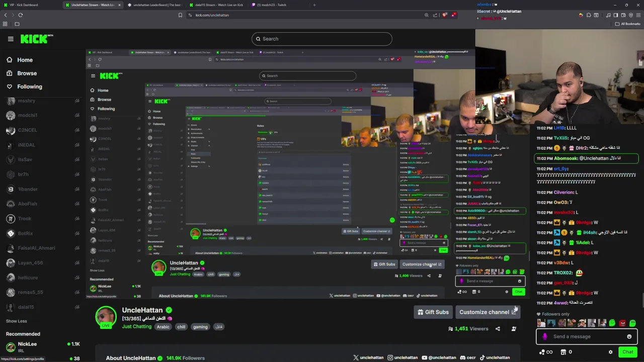Image resolution: width=644 pixels, height=362 pixels.
Task: Open itsSav channel in Following list
Action: [x=42, y=159]
